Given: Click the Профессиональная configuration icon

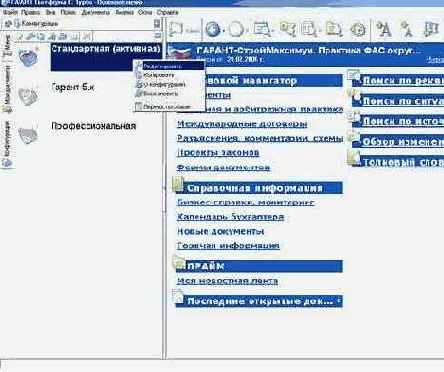Looking at the screenshot, I should point(28,135).
